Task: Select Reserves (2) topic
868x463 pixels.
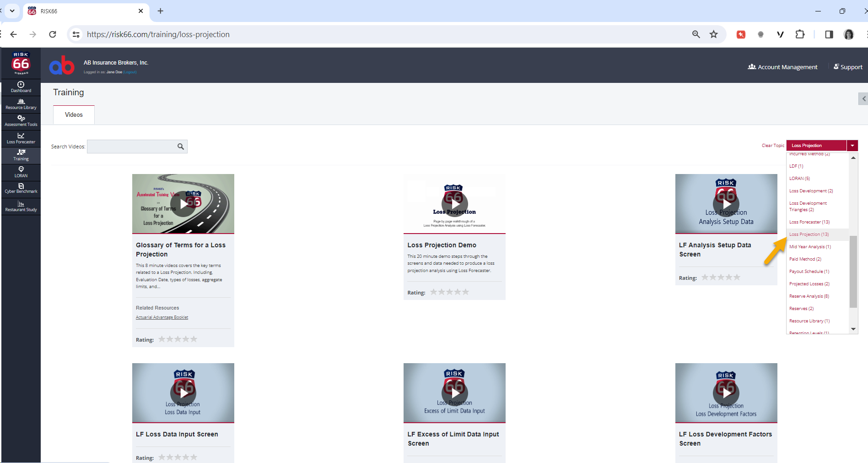Action: coord(801,309)
